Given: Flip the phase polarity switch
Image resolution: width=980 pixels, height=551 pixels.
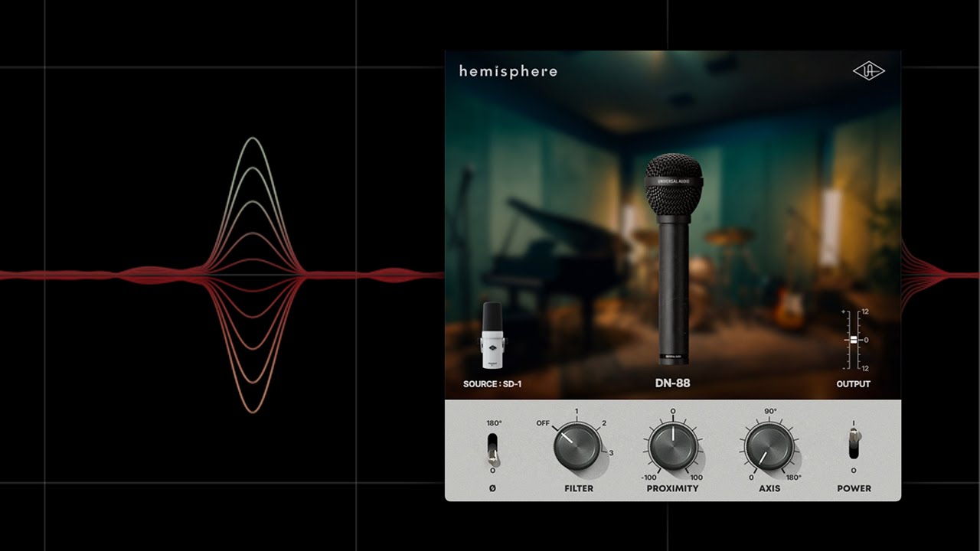Looking at the screenshot, I should [493, 450].
